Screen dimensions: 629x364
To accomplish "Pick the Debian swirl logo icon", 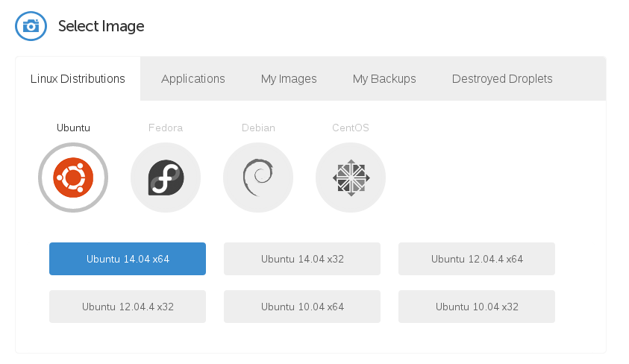I will pos(258,178).
